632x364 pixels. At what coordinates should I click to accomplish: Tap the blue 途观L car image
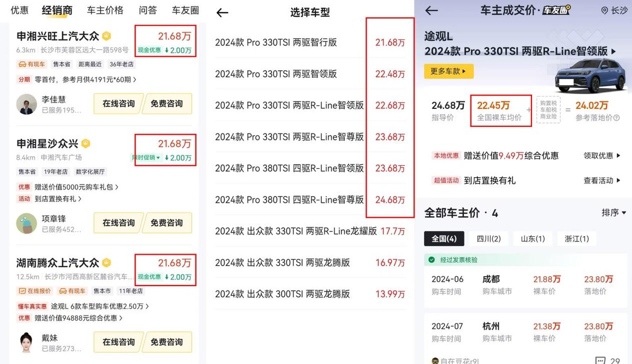(x=590, y=76)
